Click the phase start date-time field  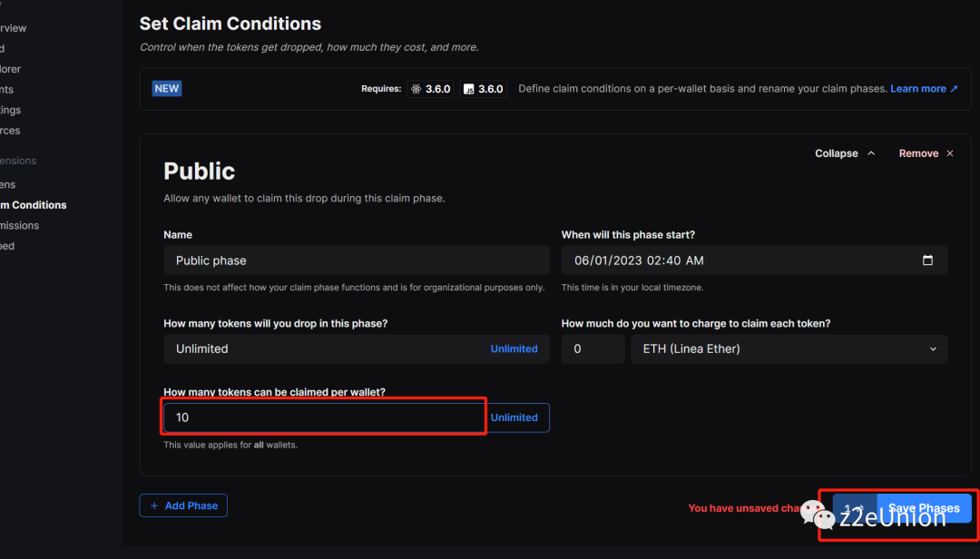point(744,260)
